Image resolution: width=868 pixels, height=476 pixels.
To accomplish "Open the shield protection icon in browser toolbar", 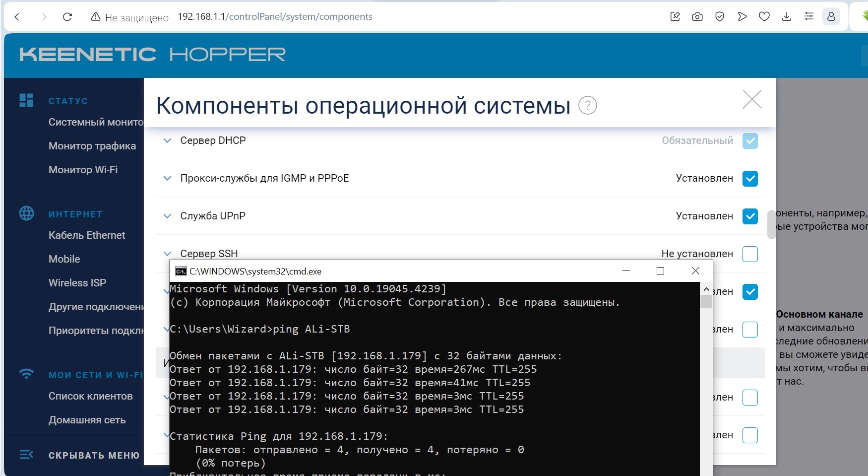I will click(720, 17).
